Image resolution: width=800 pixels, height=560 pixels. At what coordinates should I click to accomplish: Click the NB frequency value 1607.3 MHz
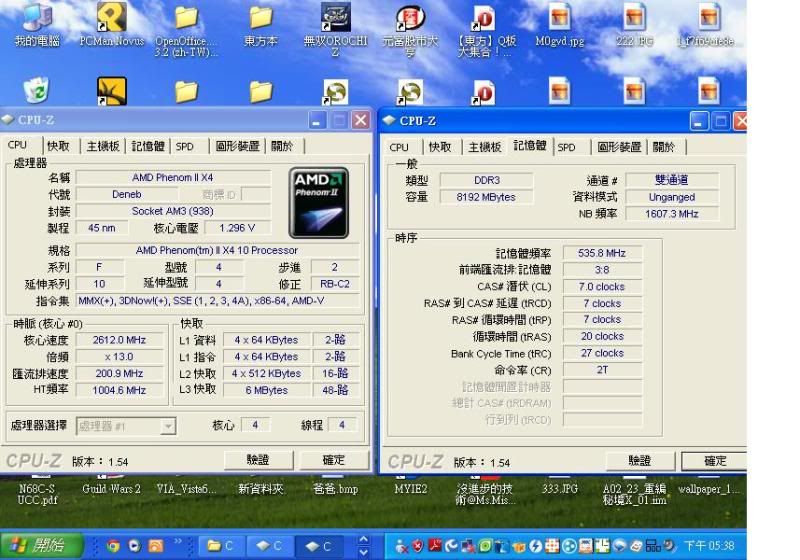click(x=672, y=214)
